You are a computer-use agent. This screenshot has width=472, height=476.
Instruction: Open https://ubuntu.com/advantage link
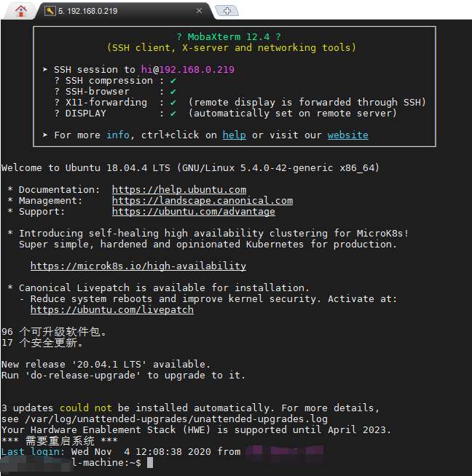coord(194,212)
